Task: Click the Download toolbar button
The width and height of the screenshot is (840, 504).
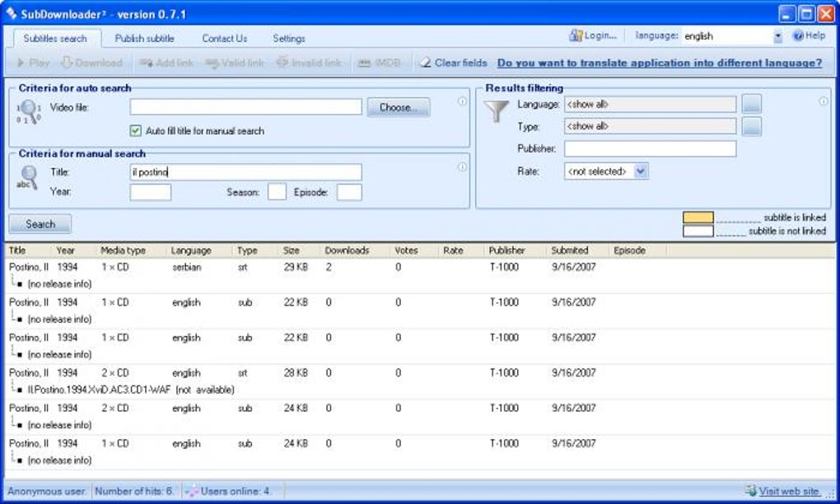Action: 92,63
